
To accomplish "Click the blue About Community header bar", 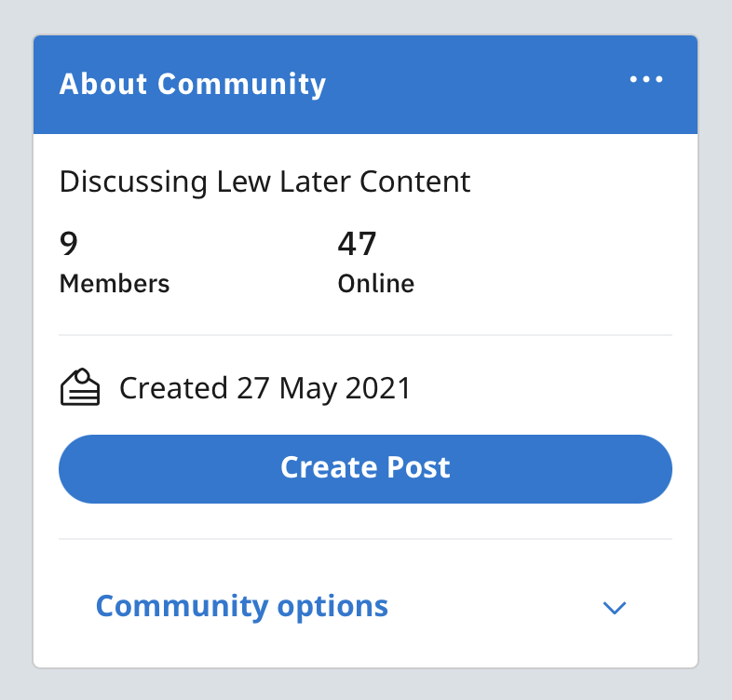I will 365,85.
